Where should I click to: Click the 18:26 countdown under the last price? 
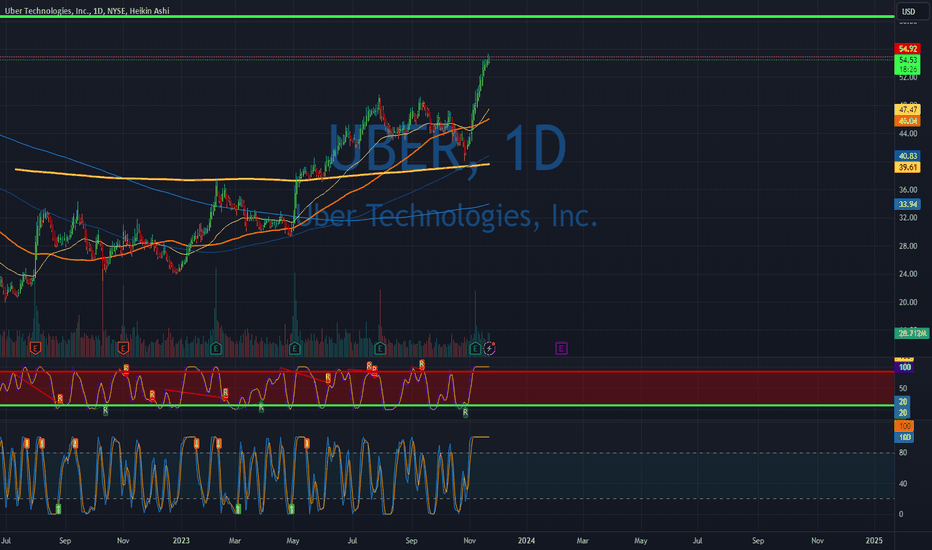coord(907,70)
